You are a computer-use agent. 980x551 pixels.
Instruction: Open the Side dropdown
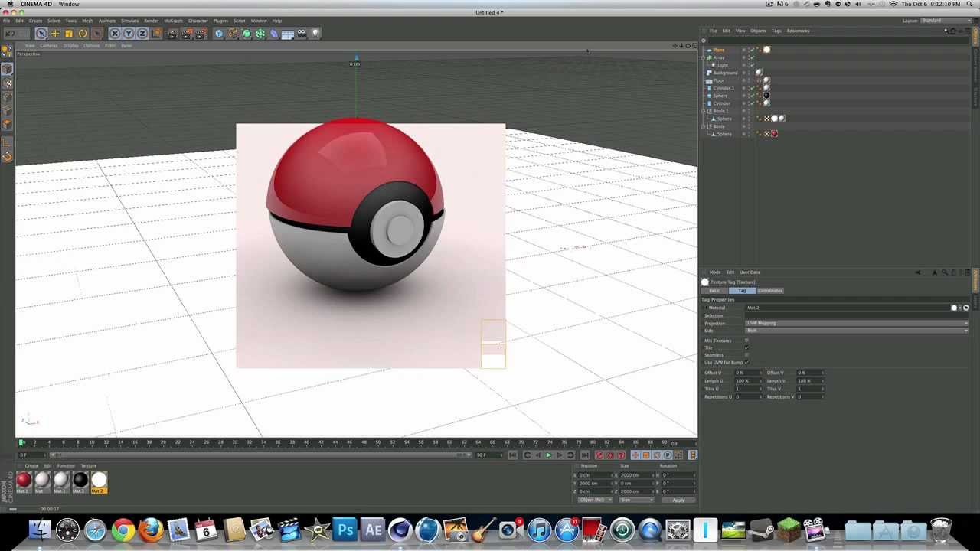pyautogui.click(x=856, y=331)
